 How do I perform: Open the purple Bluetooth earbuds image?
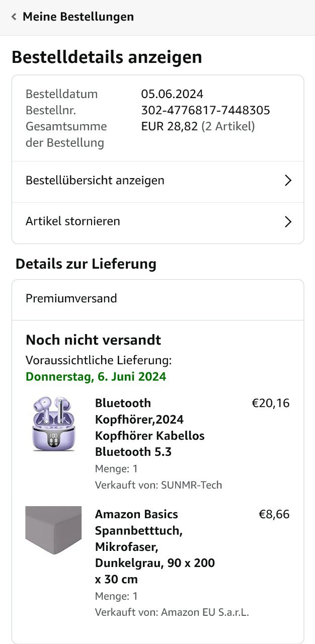coord(53,423)
